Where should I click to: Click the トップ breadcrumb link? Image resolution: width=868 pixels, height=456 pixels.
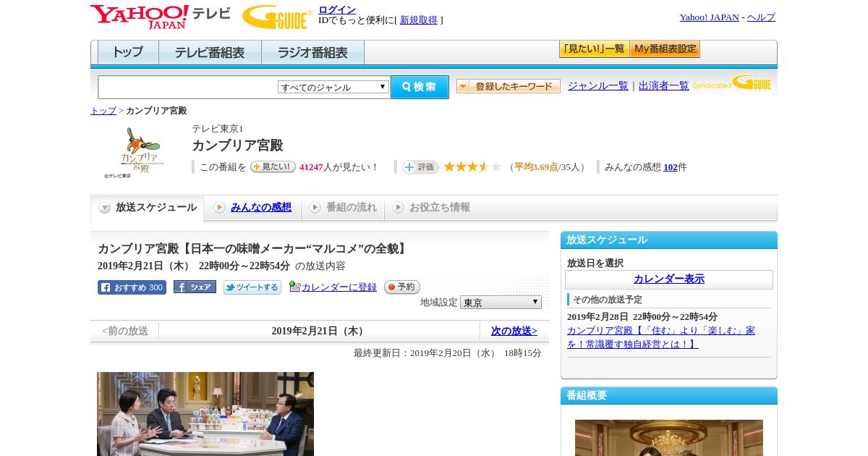103,111
